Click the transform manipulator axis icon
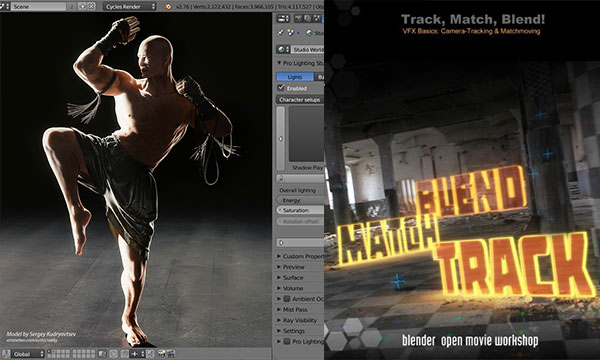Image resolution: width=600 pixels, height=360 pixels. coord(5,354)
